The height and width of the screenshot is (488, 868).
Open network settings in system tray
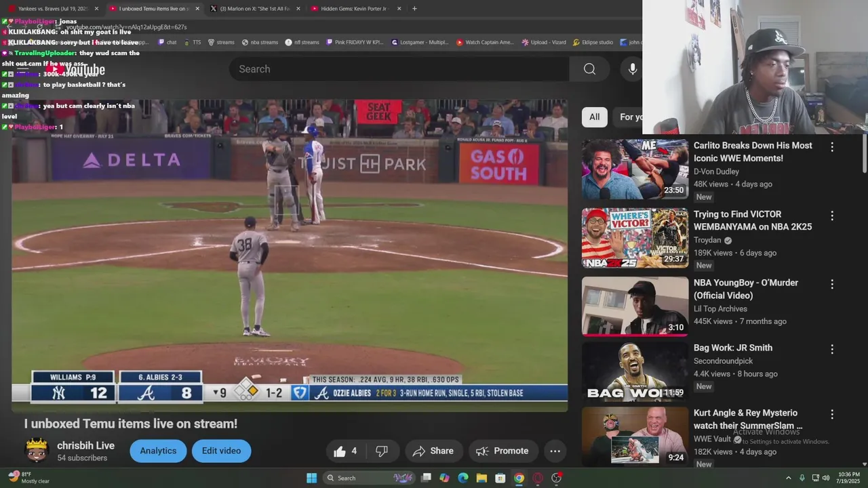815,478
